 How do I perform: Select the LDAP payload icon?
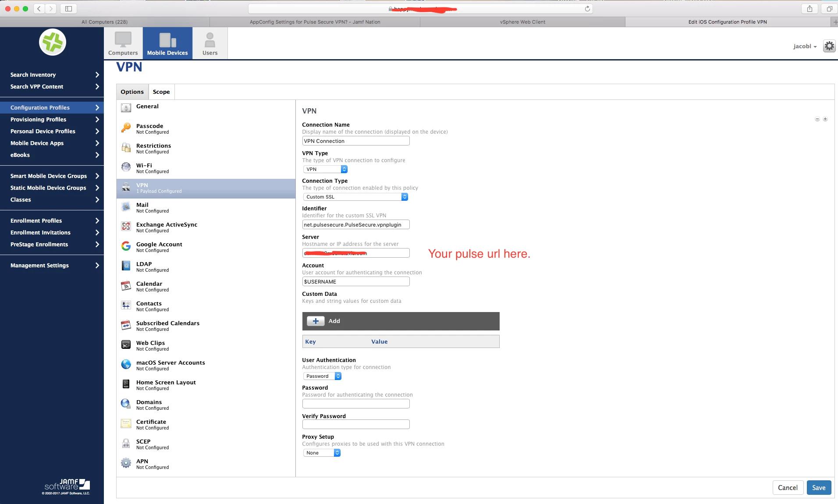pyautogui.click(x=126, y=266)
